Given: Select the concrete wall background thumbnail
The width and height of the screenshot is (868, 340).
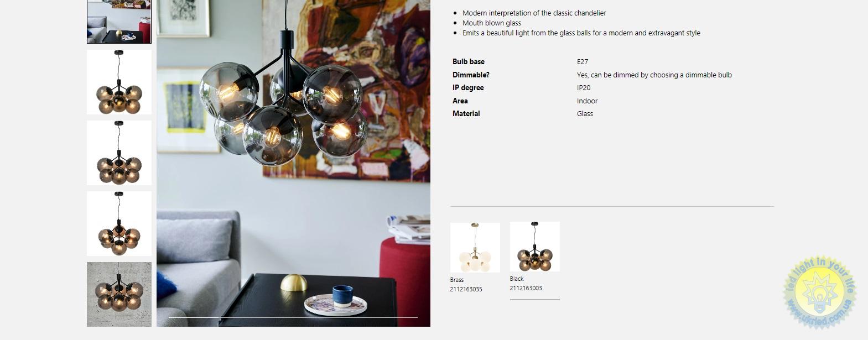Looking at the screenshot, I should tap(119, 294).
